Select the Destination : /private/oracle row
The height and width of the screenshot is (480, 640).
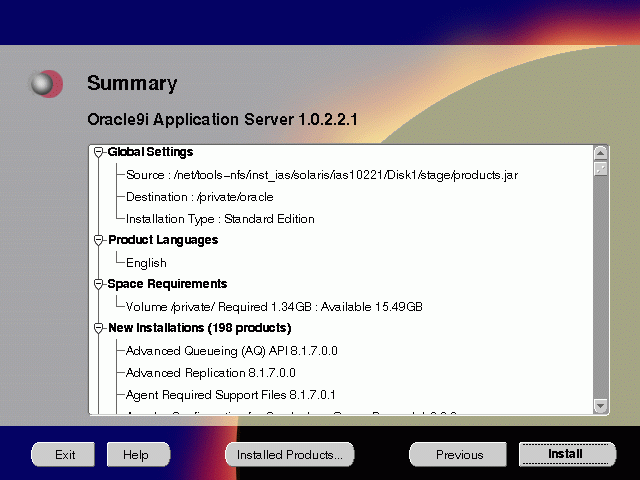tap(200, 197)
